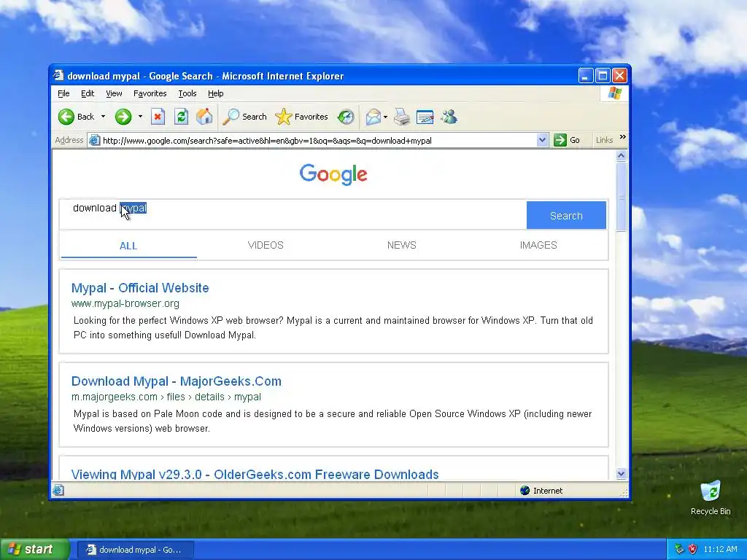The image size is (747, 560).
Task: Open the Edit menu
Action: [x=88, y=93]
